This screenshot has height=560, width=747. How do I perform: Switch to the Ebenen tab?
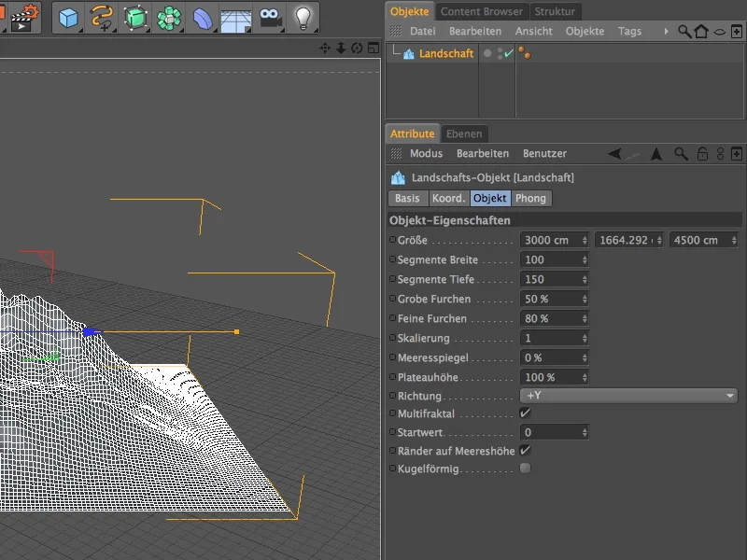tap(464, 133)
